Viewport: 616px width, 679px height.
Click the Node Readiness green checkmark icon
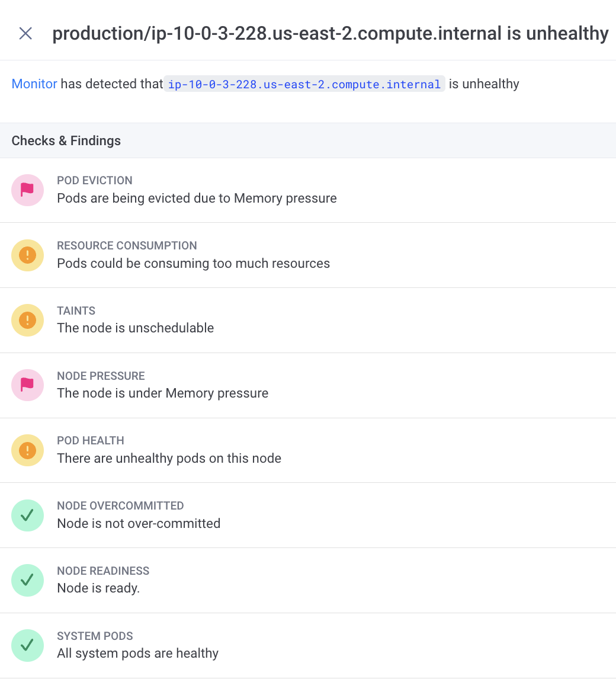coord(27,581)
